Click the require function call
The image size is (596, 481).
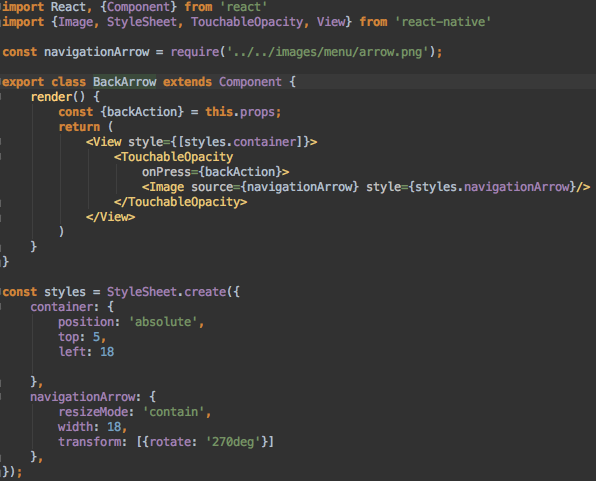coord(195,52)
